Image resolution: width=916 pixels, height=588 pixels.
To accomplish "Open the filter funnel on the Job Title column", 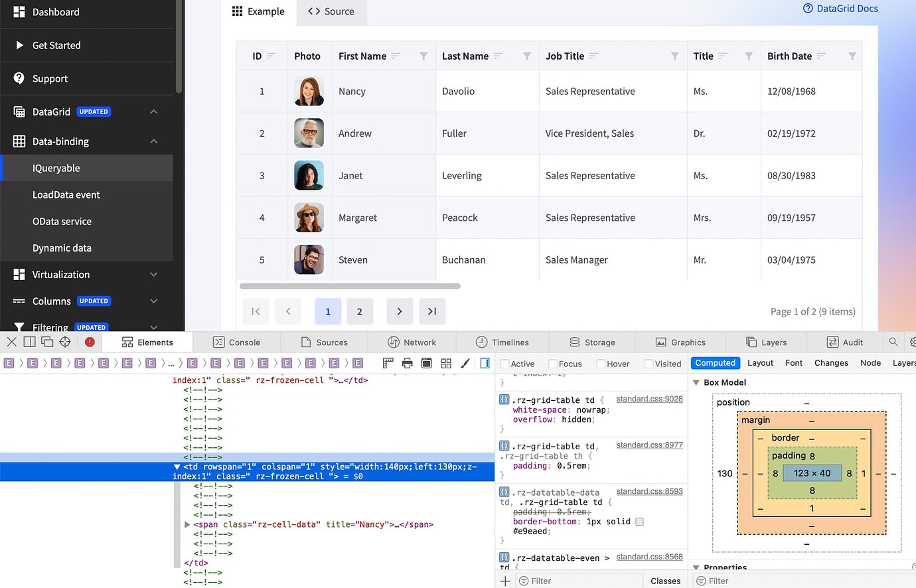I will tap(676, 56).
